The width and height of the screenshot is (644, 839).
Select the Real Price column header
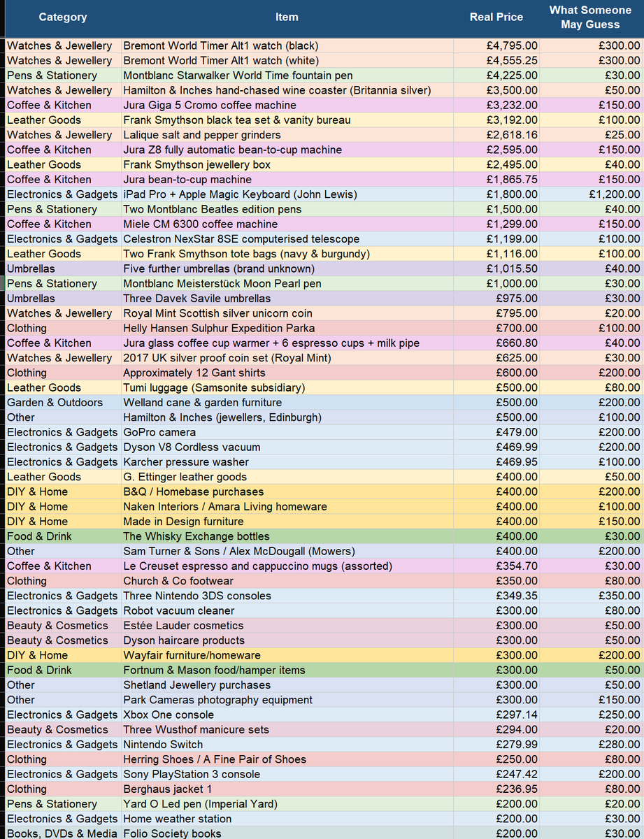[496, 17]
